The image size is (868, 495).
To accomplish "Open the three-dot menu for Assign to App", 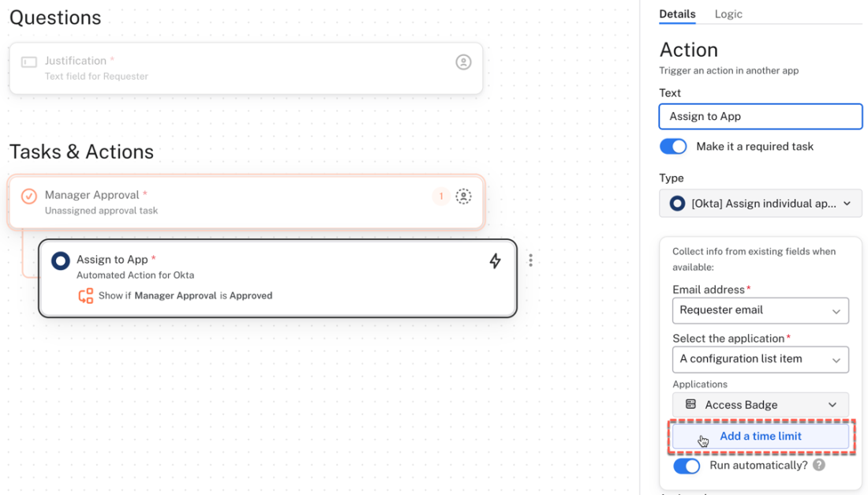I will (x=530, y=261).
